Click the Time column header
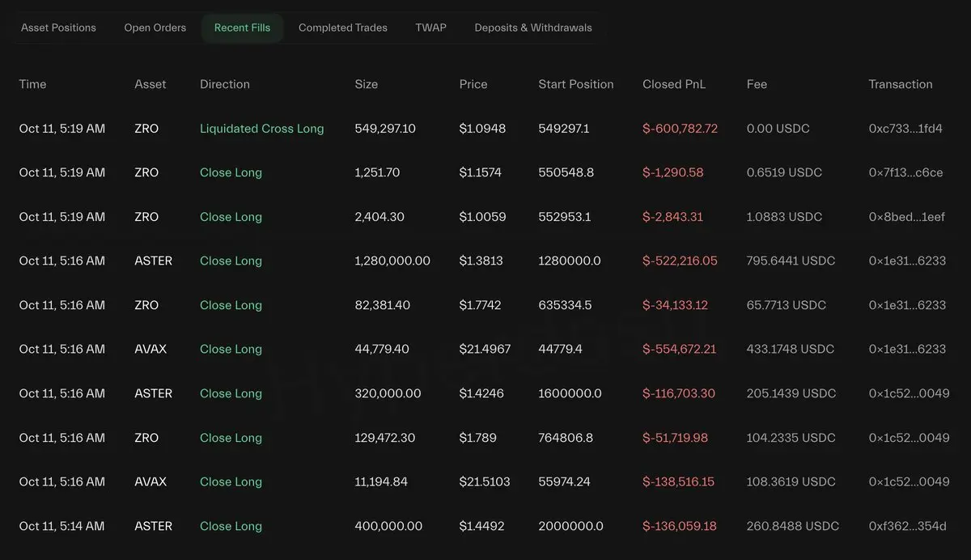This screenshot has width=971, height=560. (32, 84)
